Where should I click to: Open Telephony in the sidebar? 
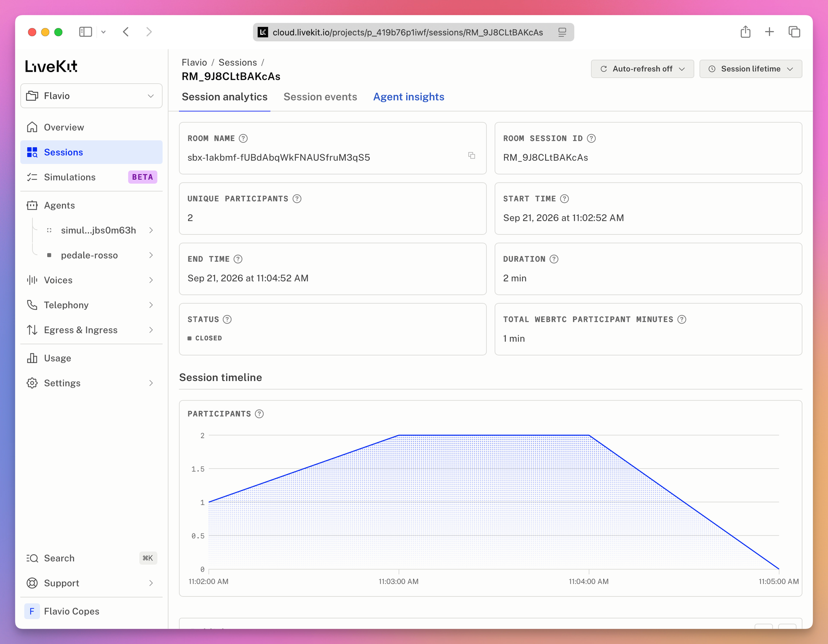[91, 305]
